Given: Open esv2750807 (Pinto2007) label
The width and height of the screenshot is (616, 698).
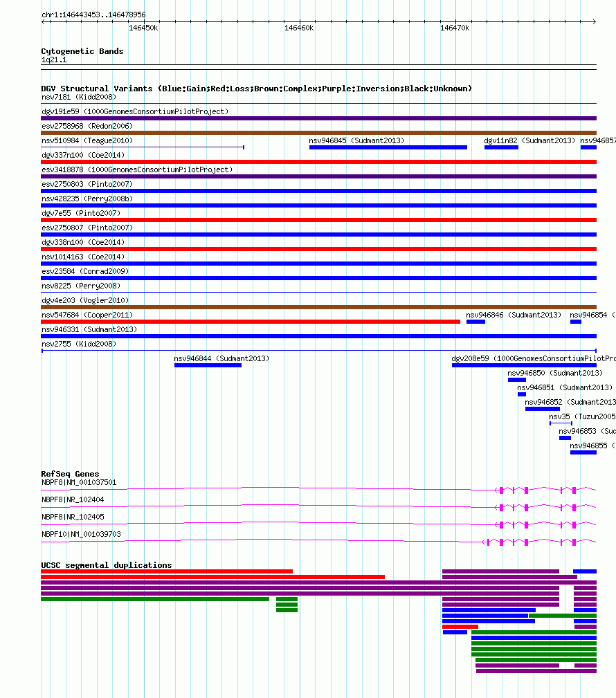Looking at the screenshot, I should click(x=87, y=228).
